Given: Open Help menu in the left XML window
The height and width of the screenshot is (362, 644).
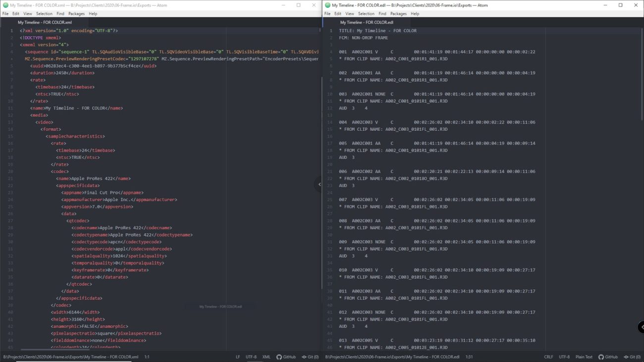Looking at the screenshot, I should [x=93, y=14].
